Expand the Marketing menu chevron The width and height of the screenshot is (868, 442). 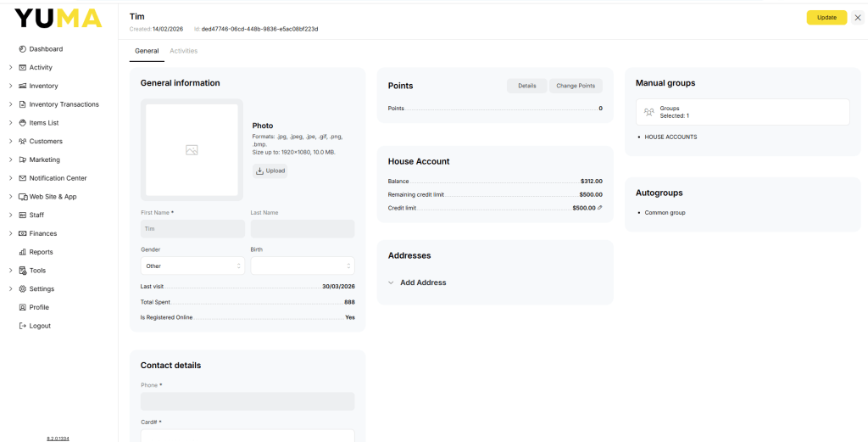10,159
